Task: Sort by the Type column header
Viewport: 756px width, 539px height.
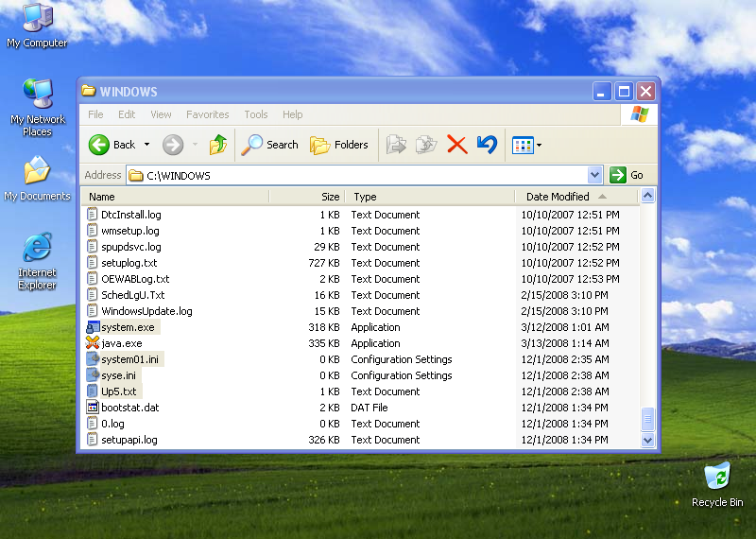Action: pyautogui.click(x=430, y=197)
